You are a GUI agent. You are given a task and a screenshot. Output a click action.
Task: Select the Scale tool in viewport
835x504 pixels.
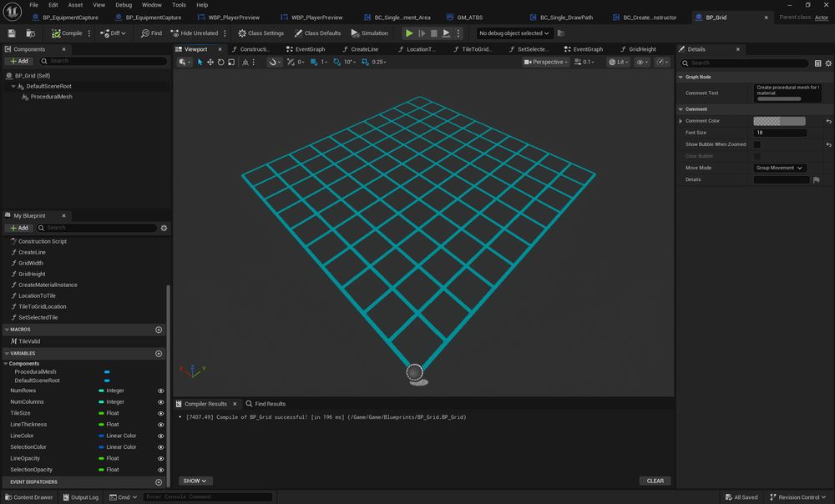(231, 63)
